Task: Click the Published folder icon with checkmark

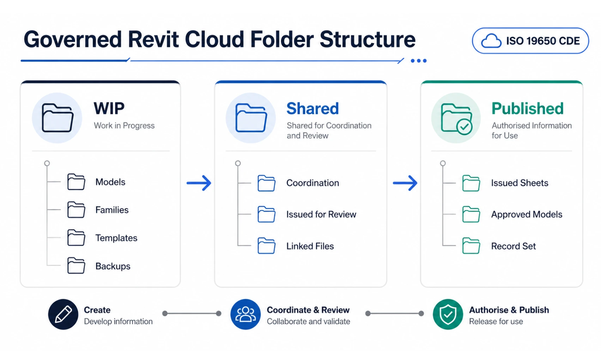Action: tap(457, 119)
